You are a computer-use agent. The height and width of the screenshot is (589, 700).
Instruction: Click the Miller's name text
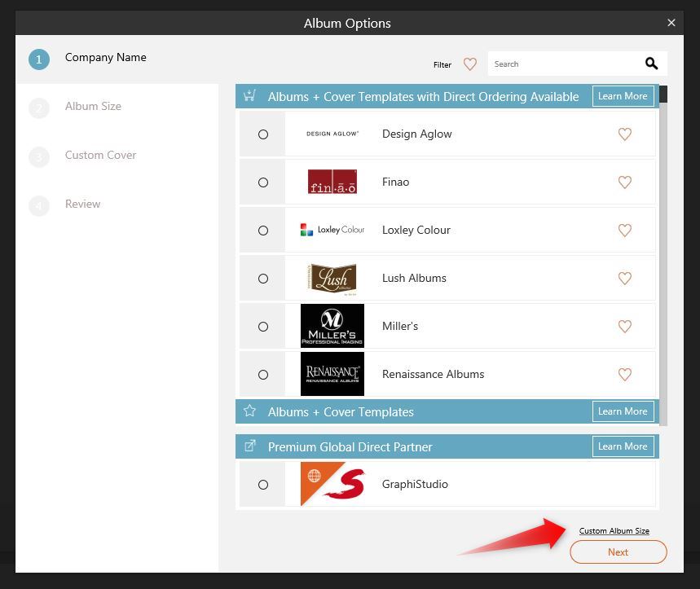coord(400,326)
